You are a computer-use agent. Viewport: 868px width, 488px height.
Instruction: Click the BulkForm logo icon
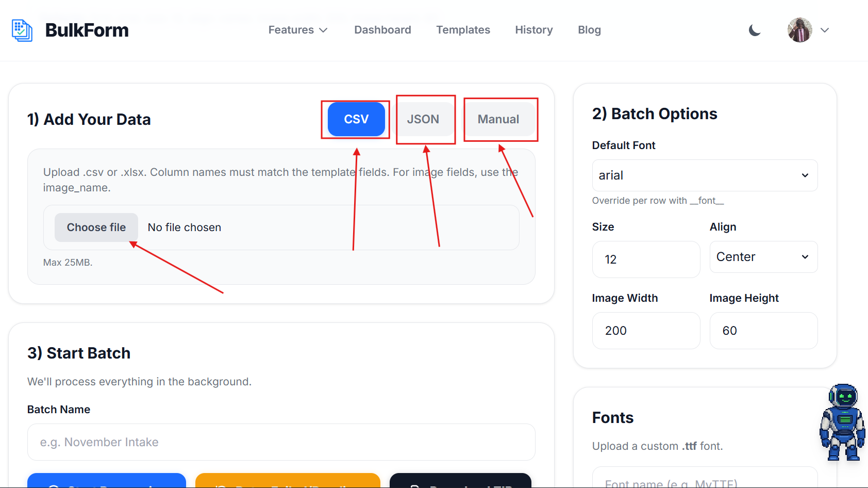click(x=22, y=30)
